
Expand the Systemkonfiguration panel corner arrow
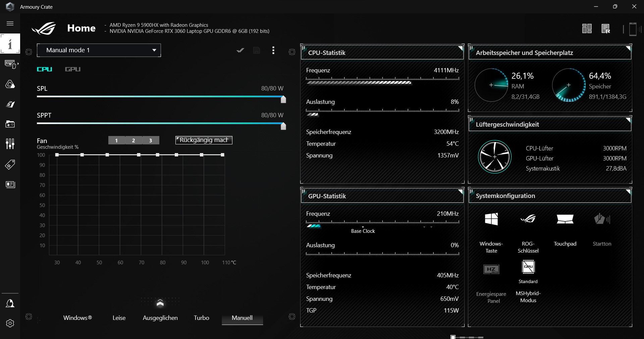click(x=628, y=192)
